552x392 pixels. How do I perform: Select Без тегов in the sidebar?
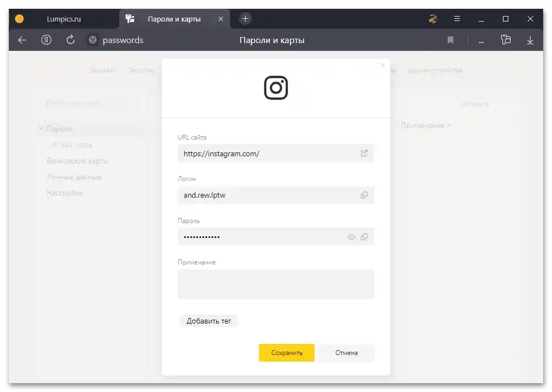click(x=76, y=145)
